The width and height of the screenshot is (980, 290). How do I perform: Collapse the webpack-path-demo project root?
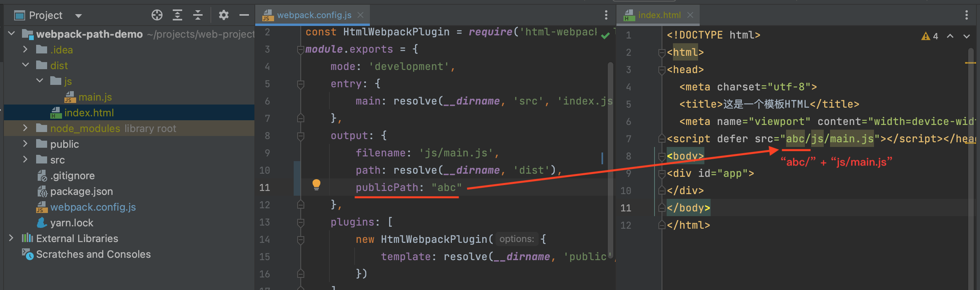pos(11,34)
